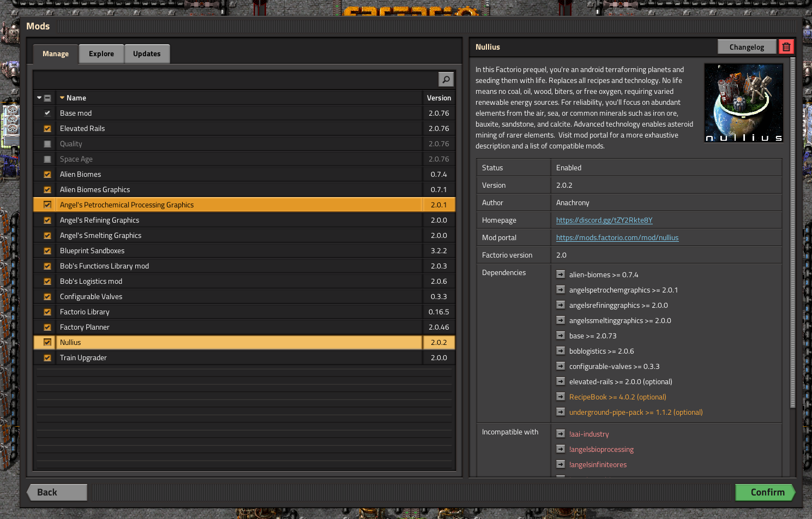
Task: Toggle Angel's Refining Graphics checkbox
Action: [47, 220]
